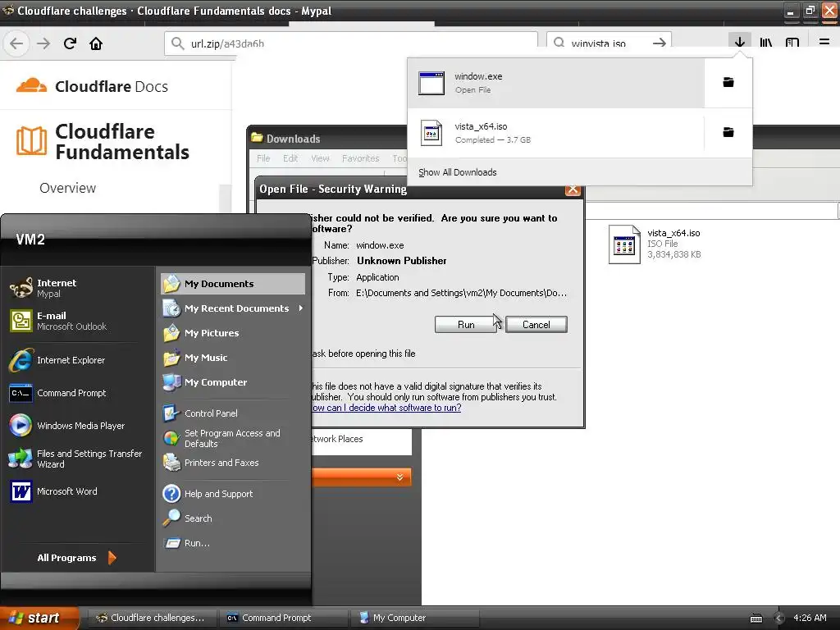The width and height of the screenshot is (840, 630).
Task: Launch Windows Media Player from Start menu
Action: pos(78,426)
